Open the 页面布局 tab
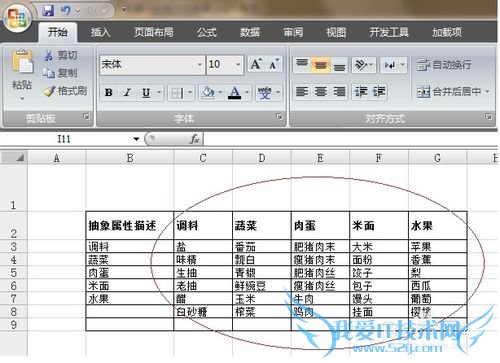 point(154,32)
